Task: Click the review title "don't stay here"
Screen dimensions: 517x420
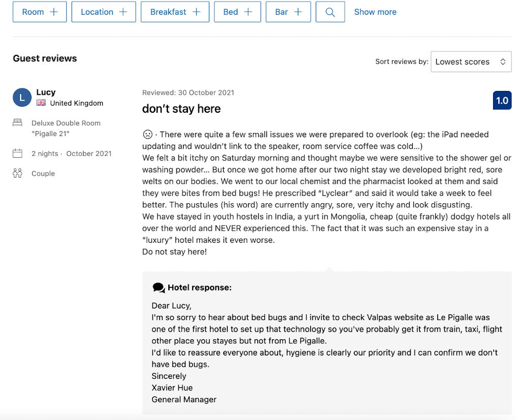Action: coord(181,109)
